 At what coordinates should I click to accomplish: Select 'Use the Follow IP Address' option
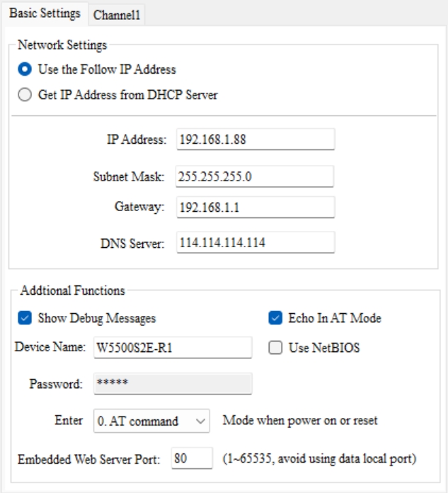pos(25,69)
